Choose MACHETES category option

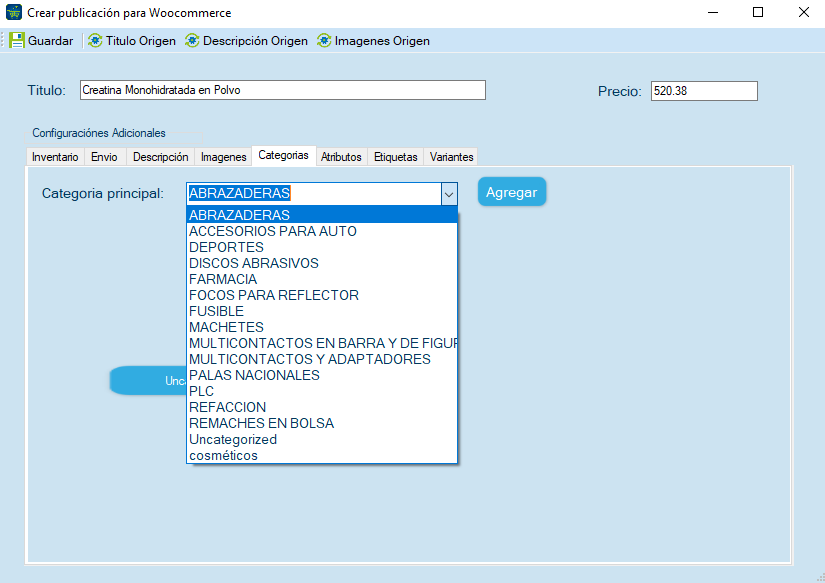[322, 327]
